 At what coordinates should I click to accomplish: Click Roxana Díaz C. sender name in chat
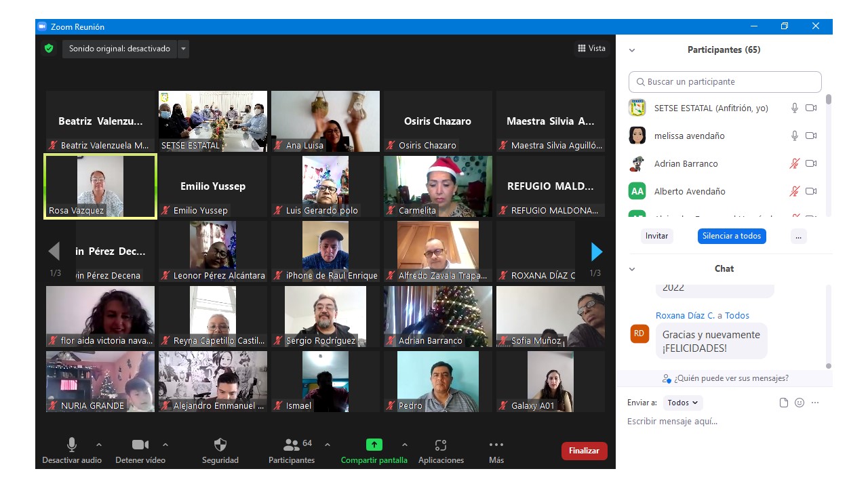tap(685, 316)
